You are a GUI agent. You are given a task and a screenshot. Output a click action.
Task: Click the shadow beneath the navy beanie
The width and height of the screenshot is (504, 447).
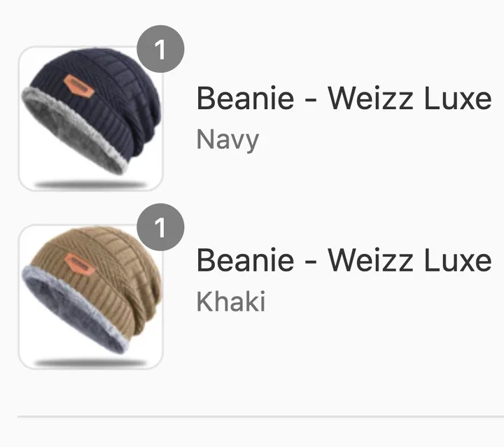tap(90, 184)
